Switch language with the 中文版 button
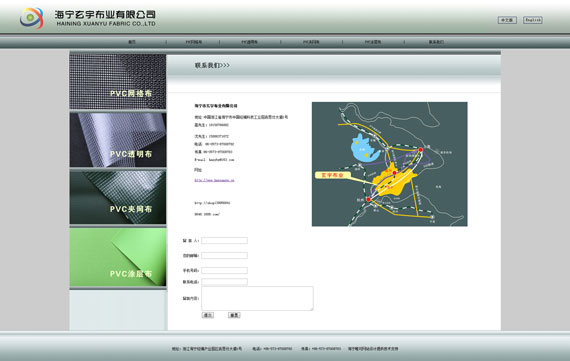 507,20
